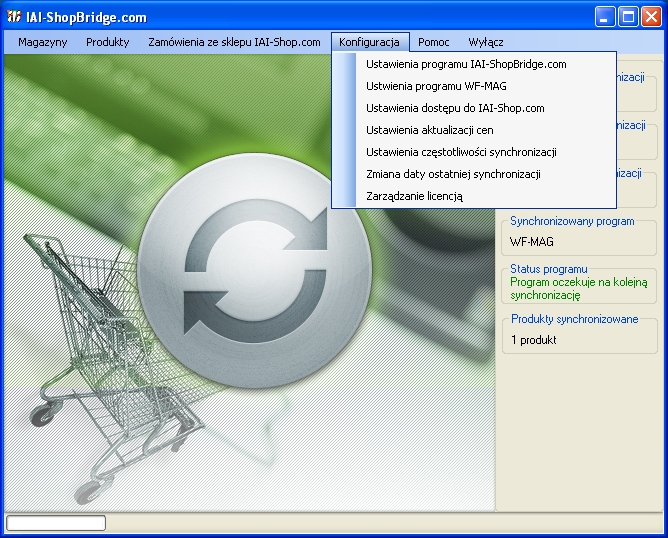Viewport: 668px width, 538px height.
Task: Open the Pomoc menu
Action: click(433, 42)
